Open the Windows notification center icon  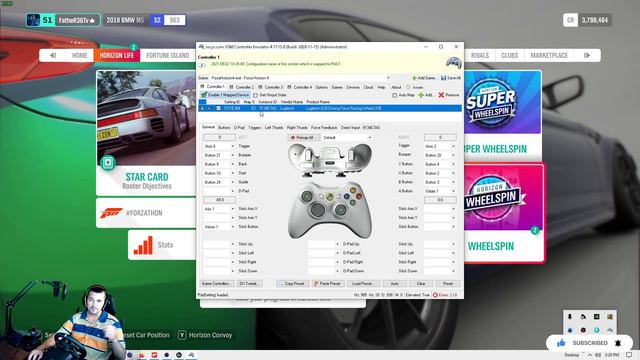[x=629, y=355]
